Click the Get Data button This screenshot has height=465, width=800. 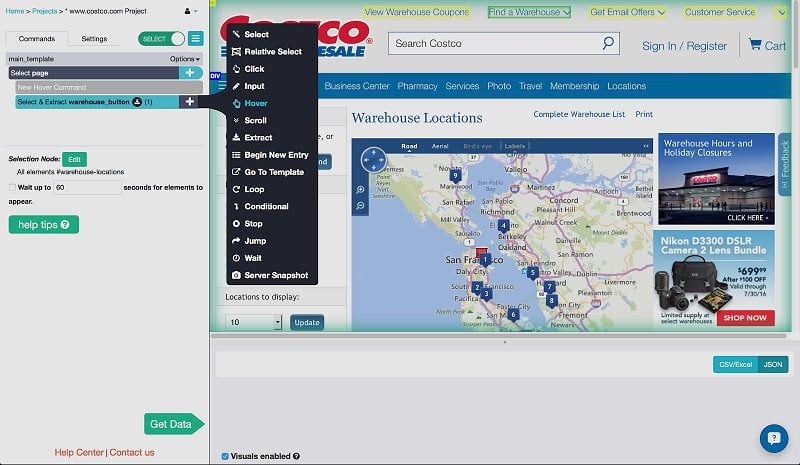[173, 424]
